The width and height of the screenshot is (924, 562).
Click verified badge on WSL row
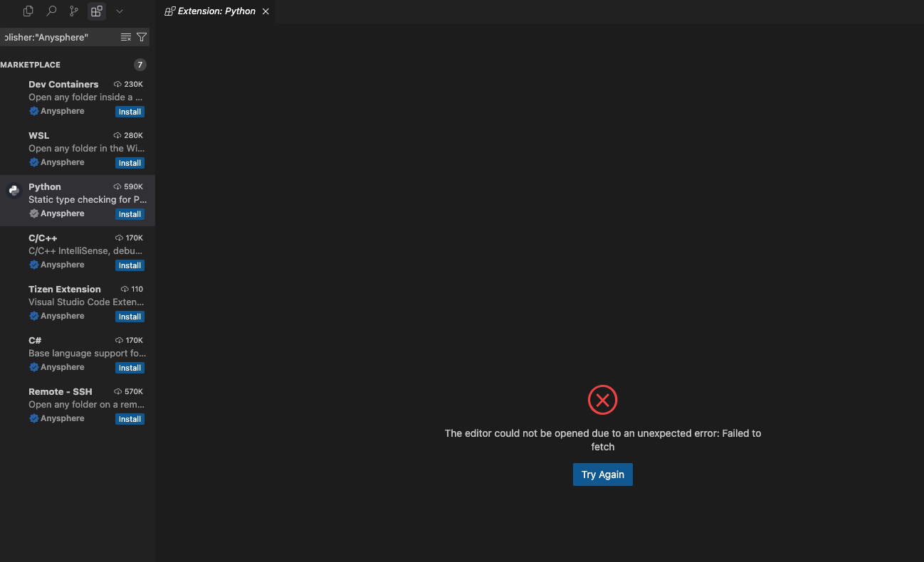[x=33, y=162]
